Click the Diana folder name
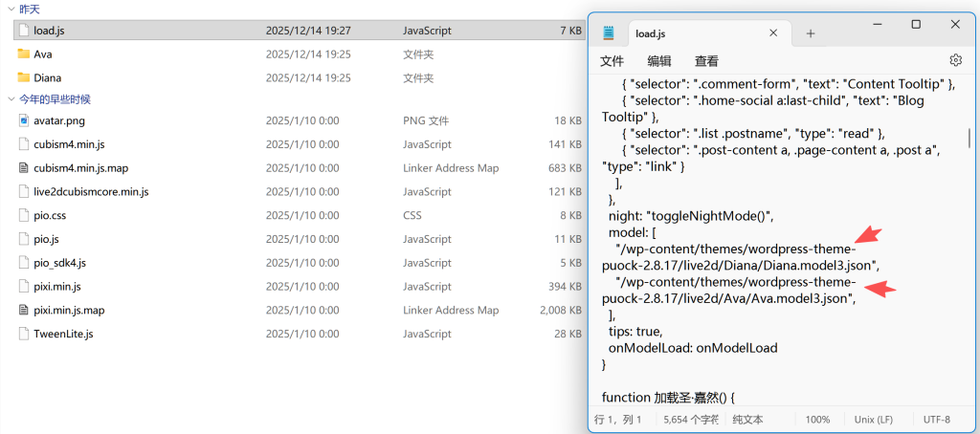Image resolution: width=980 pixels, height=434 pixels. [48, 78]
